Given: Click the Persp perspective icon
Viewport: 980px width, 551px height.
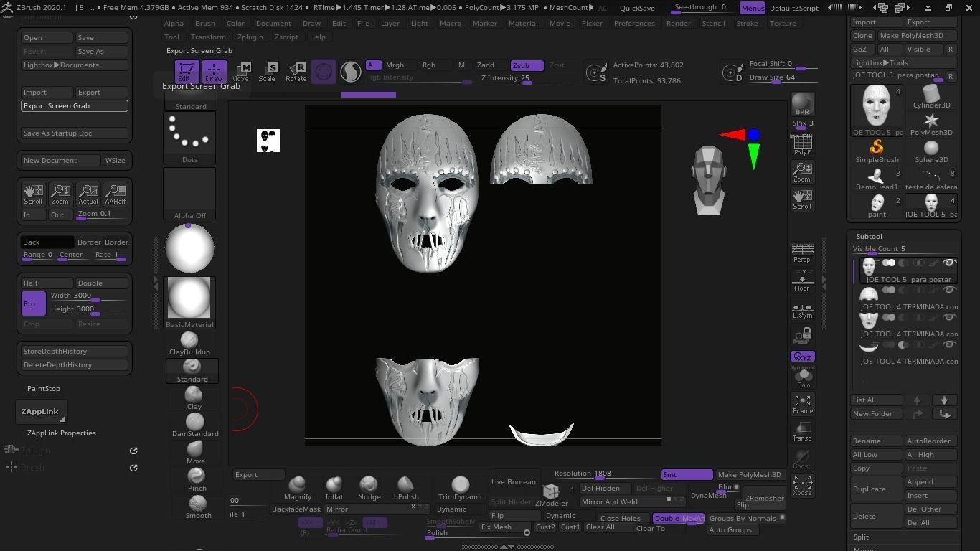Looking at the screenshot, I should (802, 253).
